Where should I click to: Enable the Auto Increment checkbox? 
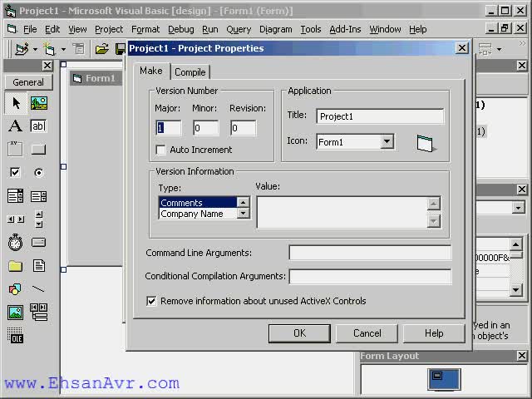[160, 150]
